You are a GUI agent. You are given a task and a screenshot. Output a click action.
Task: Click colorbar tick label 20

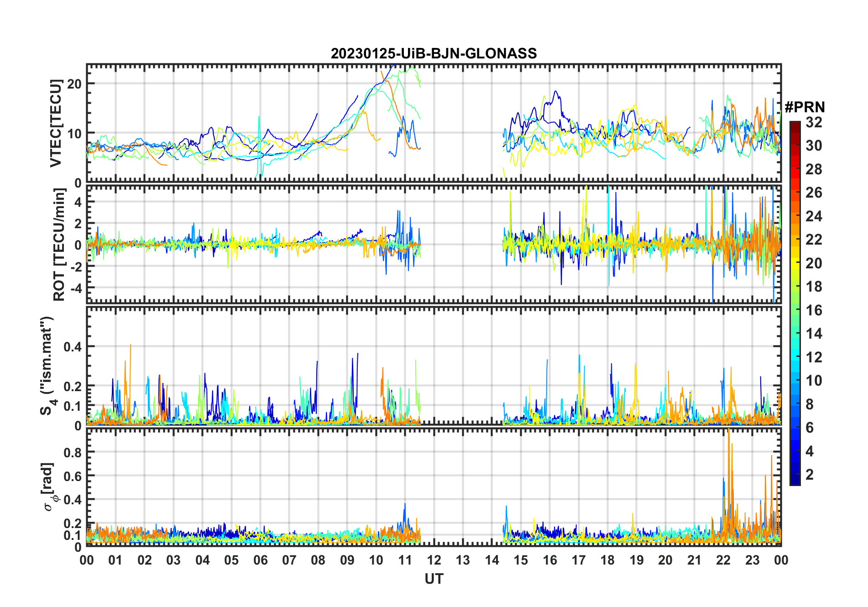[814, 263]
